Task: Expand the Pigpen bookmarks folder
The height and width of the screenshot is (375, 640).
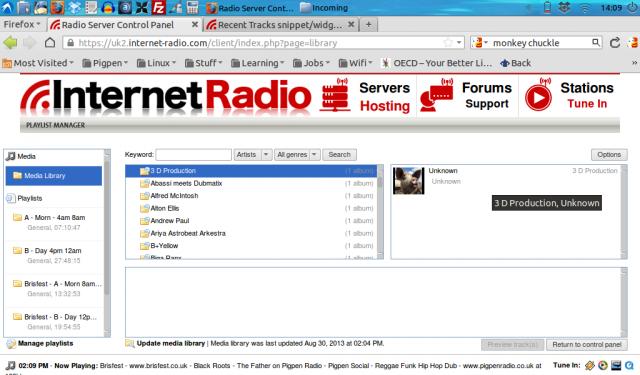Action: tap(105, 63)
